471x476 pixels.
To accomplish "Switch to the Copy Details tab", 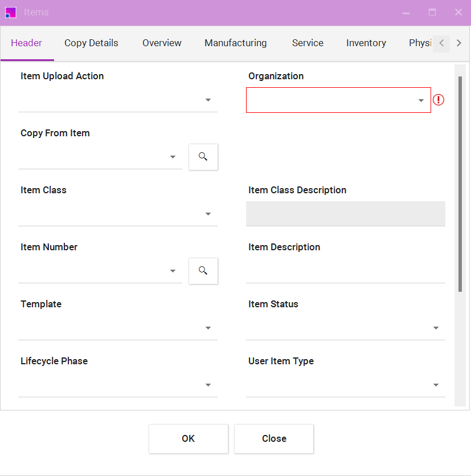I will point(91,43).
